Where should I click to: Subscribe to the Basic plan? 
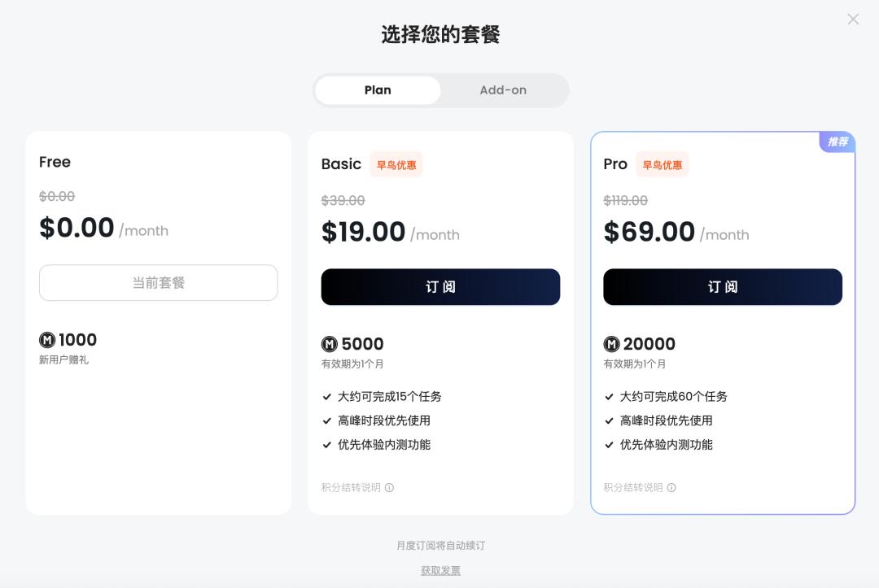[x=440, y=287]
